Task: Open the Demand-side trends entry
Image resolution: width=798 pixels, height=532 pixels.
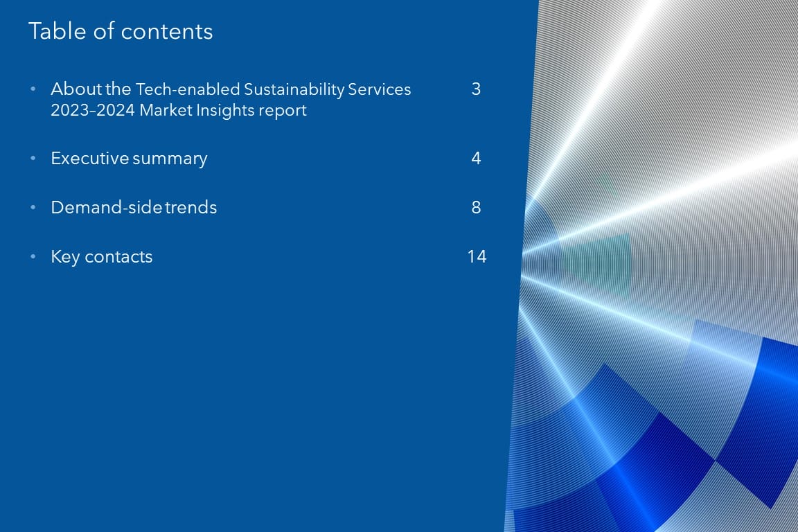Action: 134,208
